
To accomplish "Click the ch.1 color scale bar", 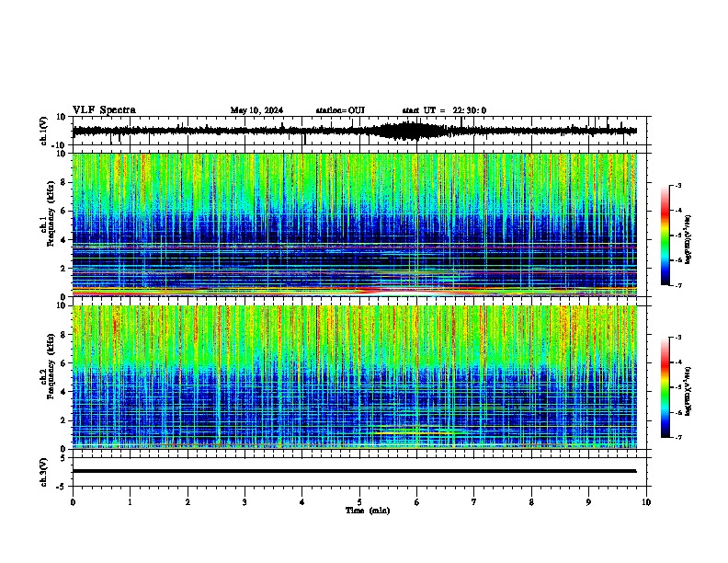I will click(665, 236).
